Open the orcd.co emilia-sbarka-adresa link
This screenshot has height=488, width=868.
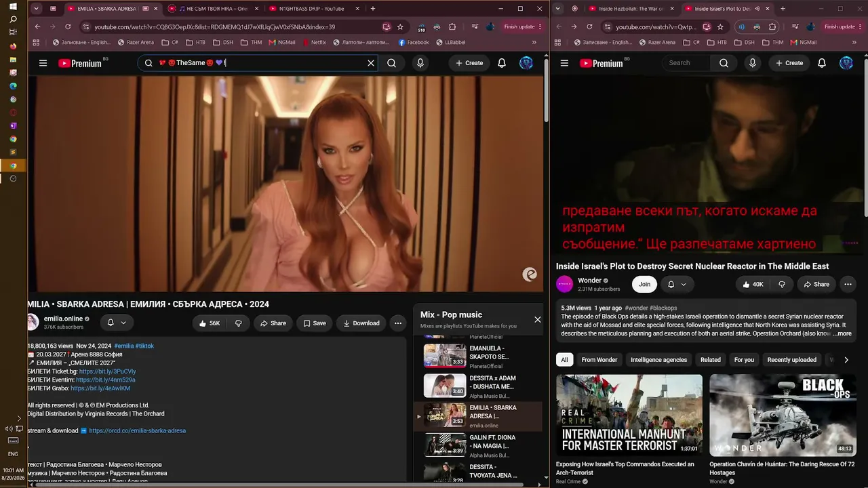137,430
